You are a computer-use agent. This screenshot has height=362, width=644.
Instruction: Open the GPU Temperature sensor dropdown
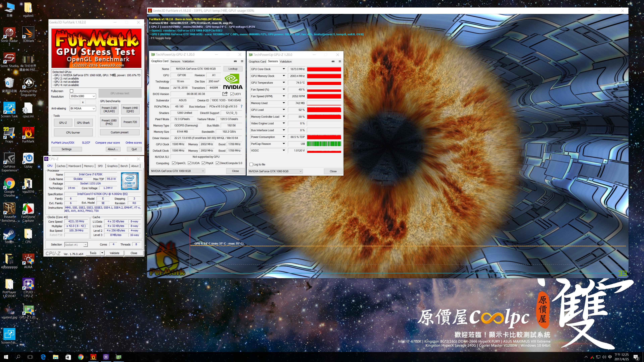[284, 82]
